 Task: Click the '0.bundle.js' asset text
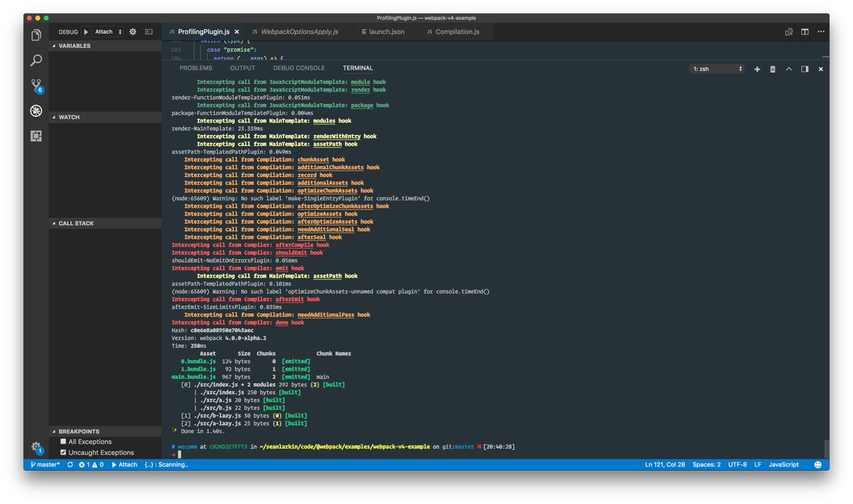point(198,361)
